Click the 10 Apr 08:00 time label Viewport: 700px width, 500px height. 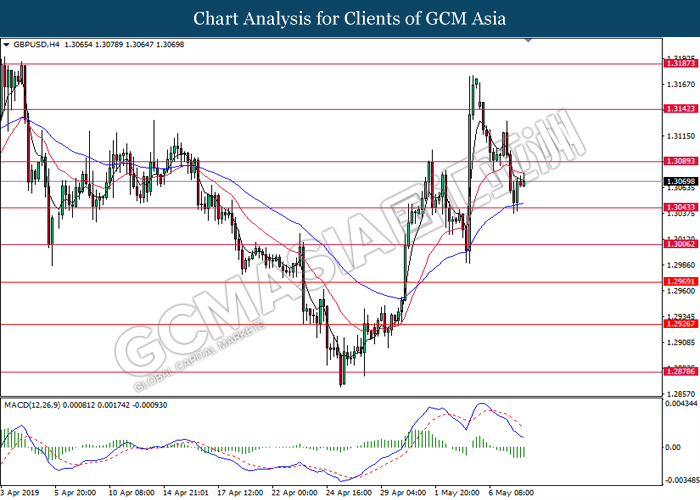131,493
